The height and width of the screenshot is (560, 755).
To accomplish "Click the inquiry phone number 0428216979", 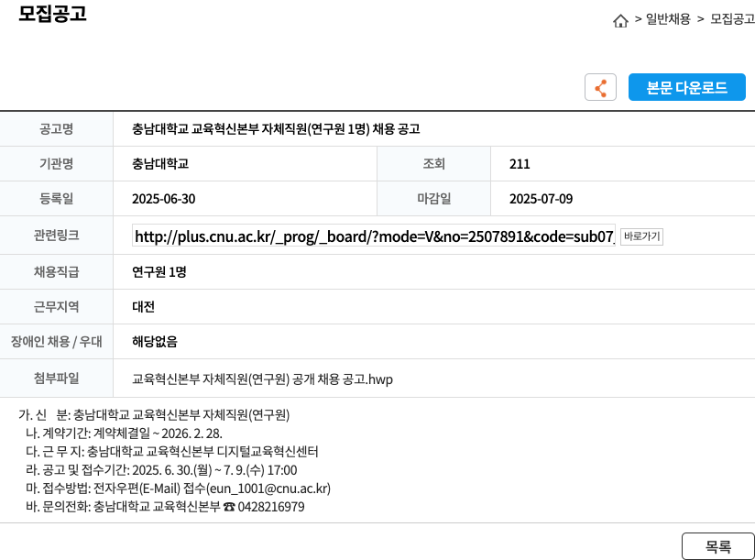I will coord(271,507).
